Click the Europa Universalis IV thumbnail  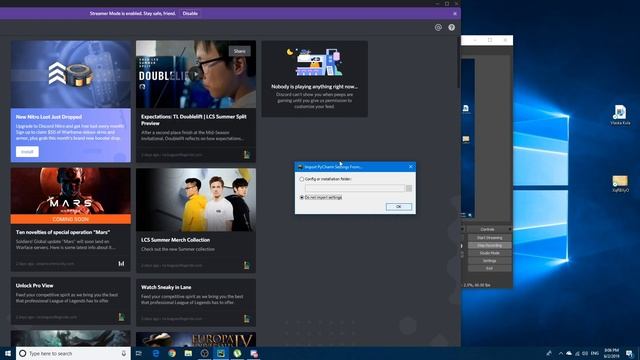click(196, 339)
